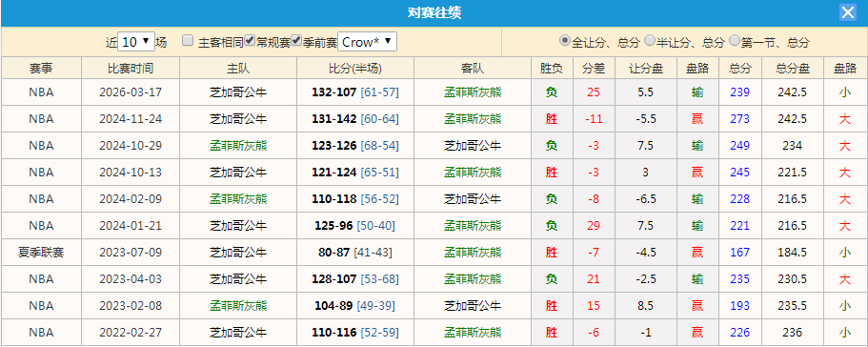Click half-time score [61-57]

click(x=379, y=92)
